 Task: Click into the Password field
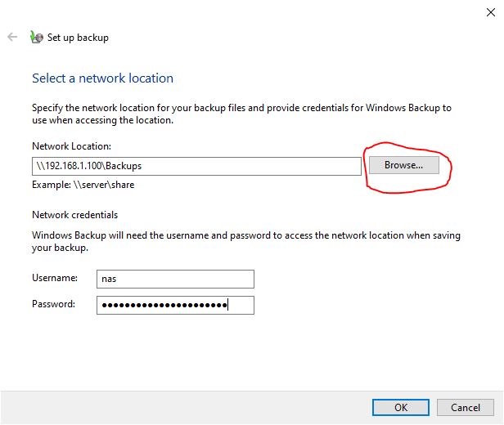point(175,305)
